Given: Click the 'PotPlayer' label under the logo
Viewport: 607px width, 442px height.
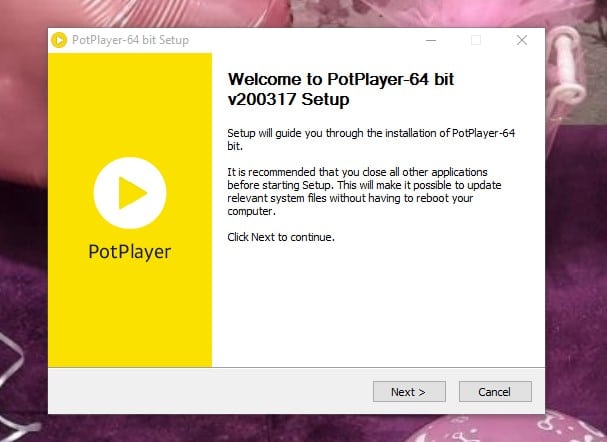Looking at the screenshot, I should coord(130,252).
